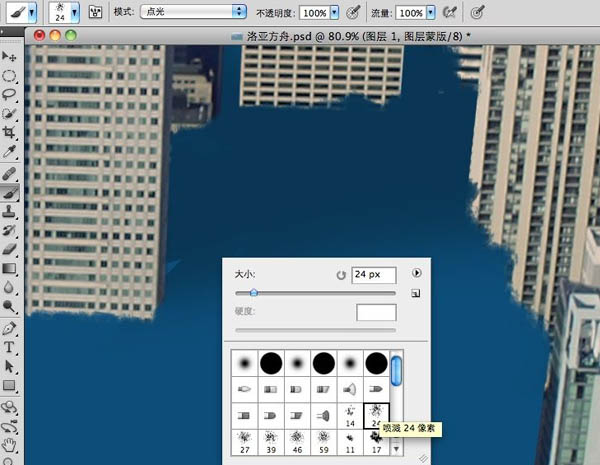Image resolution: width=600 pixels, height=465 pixels.
Task: Open the blend mode dropdown showing 点光
Action: point(193,12)
